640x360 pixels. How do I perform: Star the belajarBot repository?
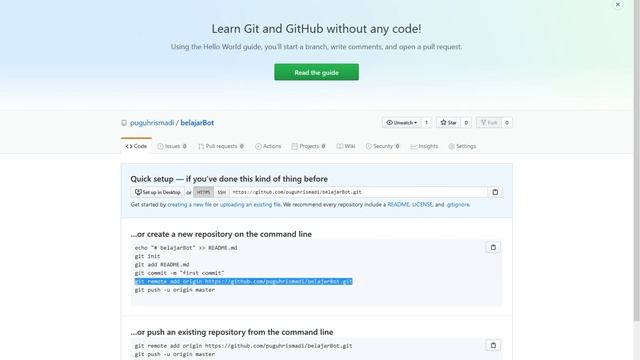point(448,122)
